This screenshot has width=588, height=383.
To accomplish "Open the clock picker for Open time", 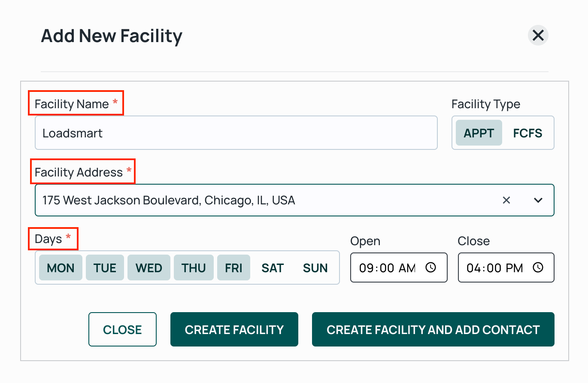I will click(x=431, y=267).
